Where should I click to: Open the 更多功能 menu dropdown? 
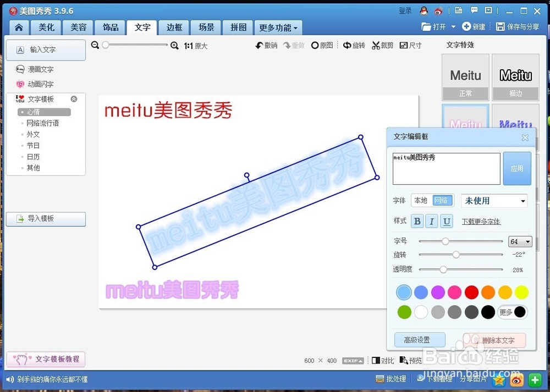tap(278, 27)
